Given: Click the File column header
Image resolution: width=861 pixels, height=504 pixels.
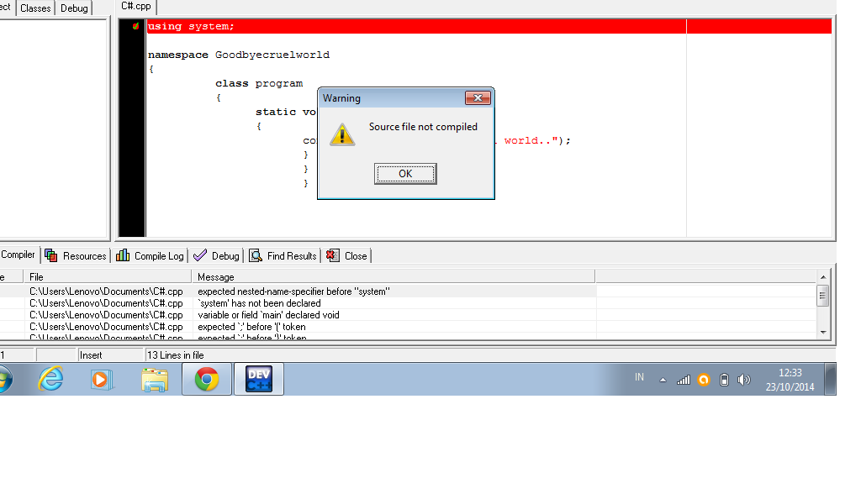Looking at the screenshot, I should pyautogui.click(x=108, y=277).
